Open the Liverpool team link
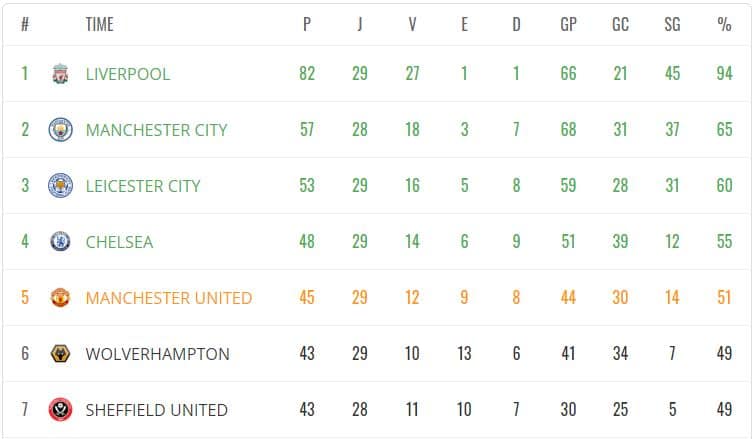The height and width of the screenshot is (439, 756). tap(128, 74)
